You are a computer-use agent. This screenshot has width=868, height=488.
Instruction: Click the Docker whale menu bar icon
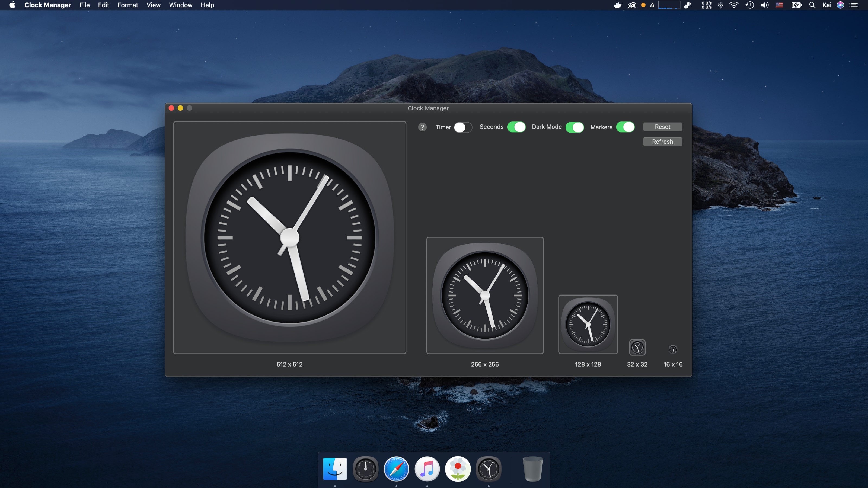point(618,5)
